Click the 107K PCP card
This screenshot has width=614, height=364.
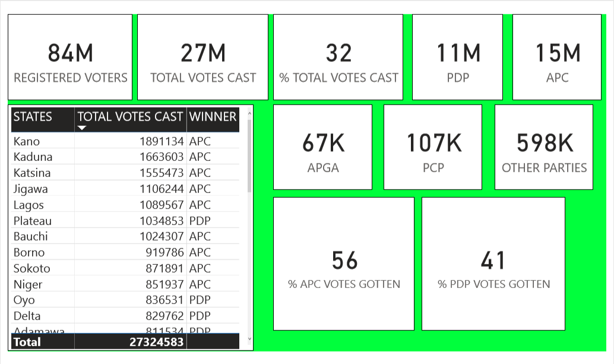(x=433, y=147)
